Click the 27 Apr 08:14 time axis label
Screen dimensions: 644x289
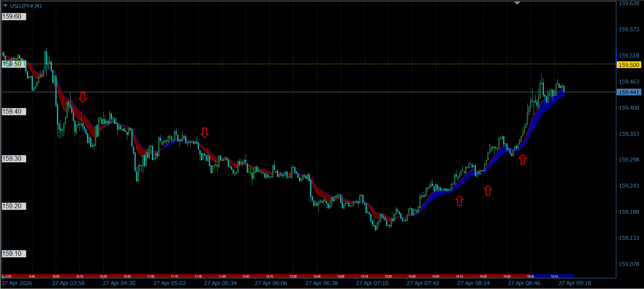474,283
